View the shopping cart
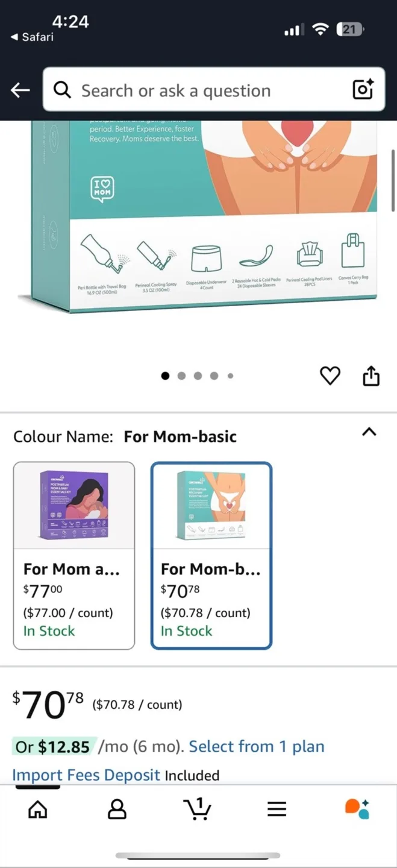This screenshot has width=397, height=868. pos(198,810)
